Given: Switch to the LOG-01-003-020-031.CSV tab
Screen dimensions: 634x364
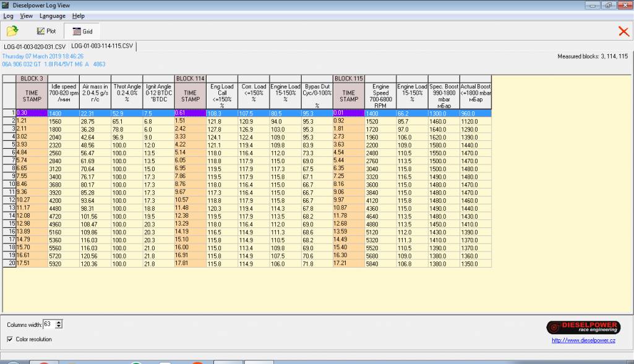Looking at the screenshot, I should 34,46.
